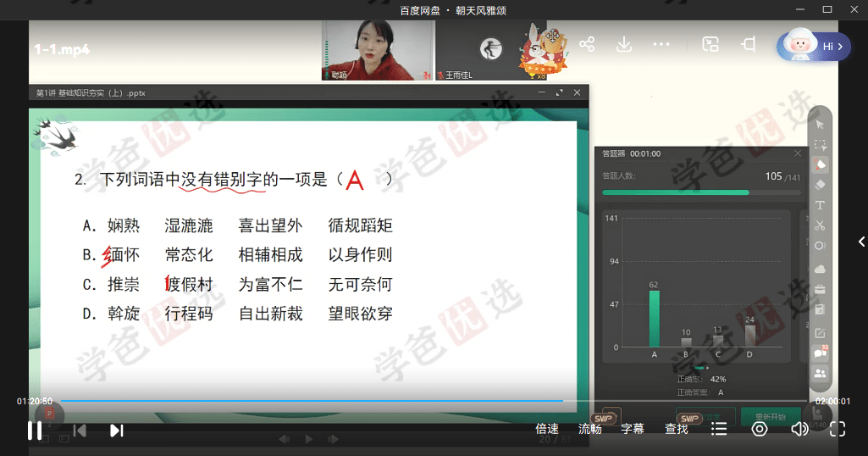Click bar D in the answer chart
The height and width of the screenshot is (456, 868).
point(750,336)
